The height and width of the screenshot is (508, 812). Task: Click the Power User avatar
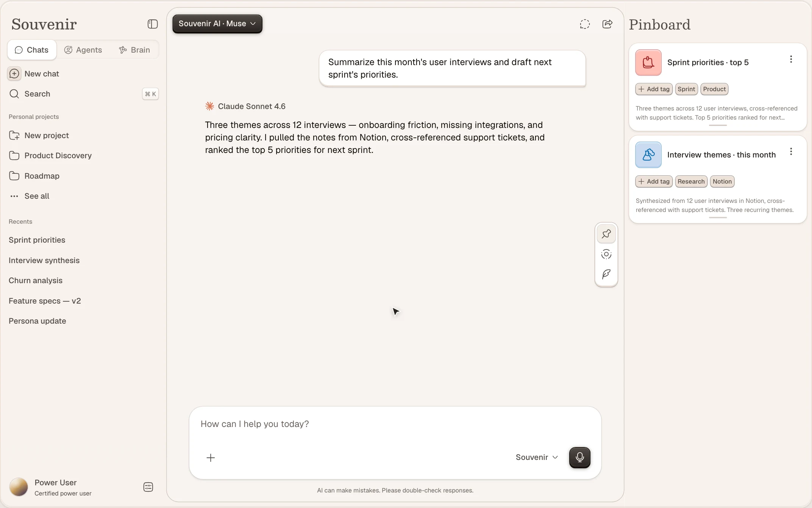pyautogui.click(x=19, y=487)
